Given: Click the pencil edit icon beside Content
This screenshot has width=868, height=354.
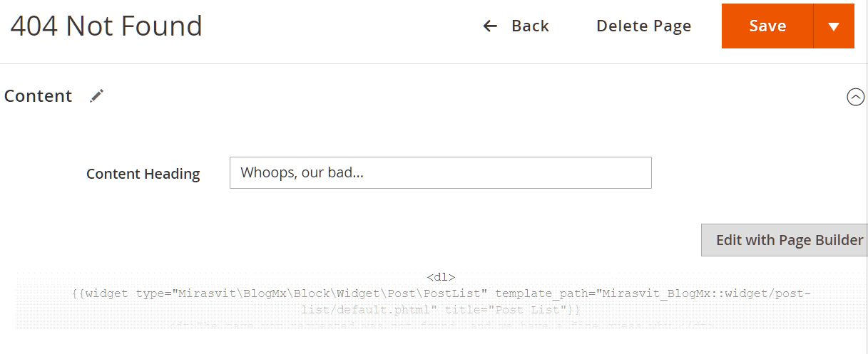Looking at the screenshot, I should 97,96.
